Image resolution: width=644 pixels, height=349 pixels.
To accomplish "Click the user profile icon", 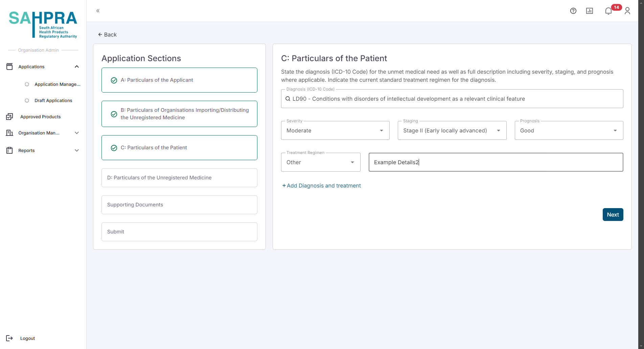I will (627, 11).
